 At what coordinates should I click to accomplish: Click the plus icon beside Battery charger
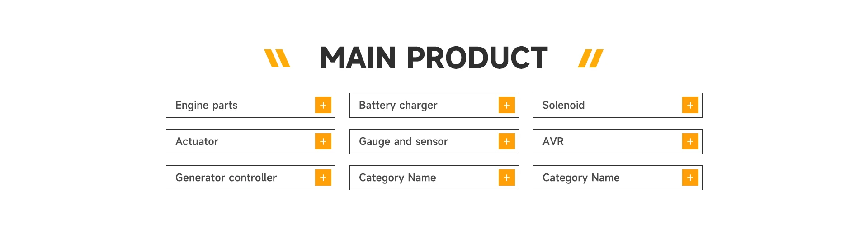[506, 105]
